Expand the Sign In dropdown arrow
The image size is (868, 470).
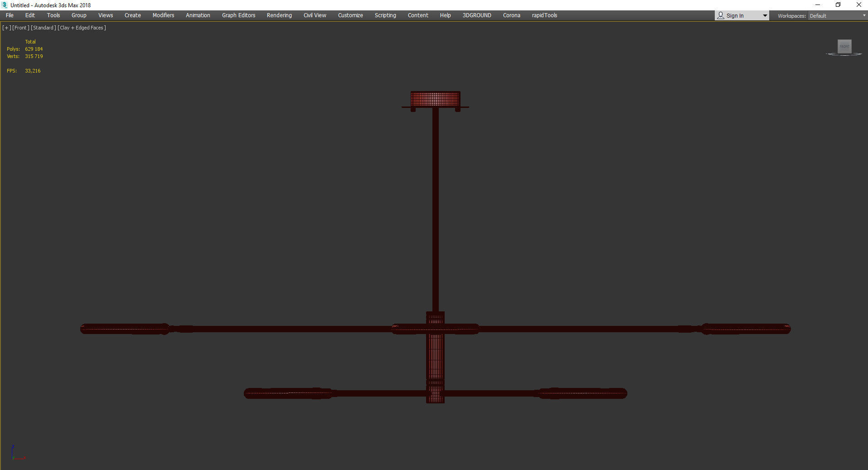click(765, 16)
